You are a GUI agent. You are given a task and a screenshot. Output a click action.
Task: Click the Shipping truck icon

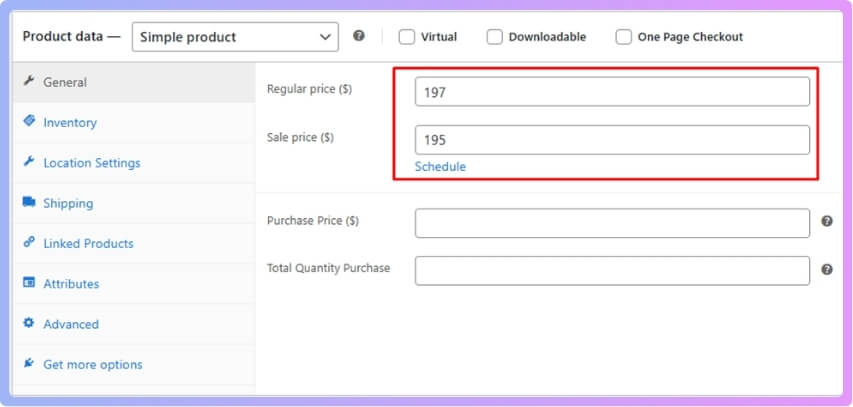click(29, 202)
